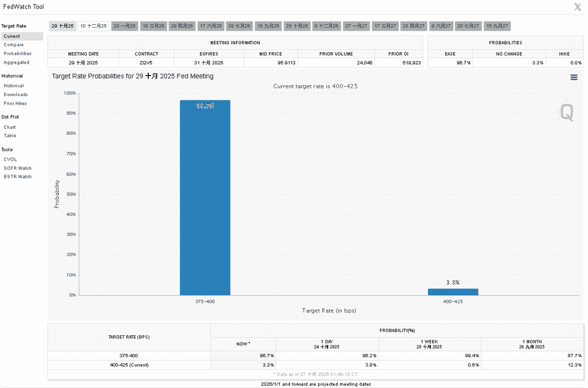
Task: View Prior Hikes in sidebar
Action: coord(16,103)
